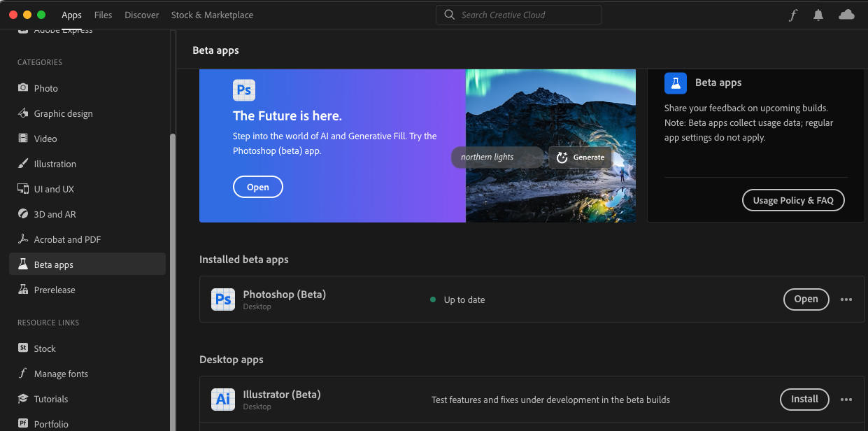Click the Illustrator Beta app icon

[x=222, y=399]
